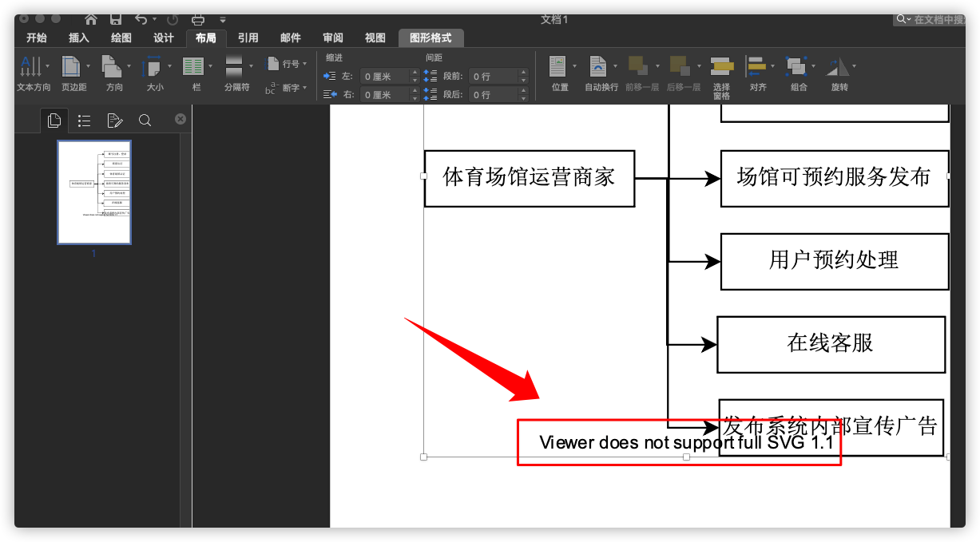Increase 段前 spacing with the stepper
This screenshot has width=980, height=542.
(523, 72)
